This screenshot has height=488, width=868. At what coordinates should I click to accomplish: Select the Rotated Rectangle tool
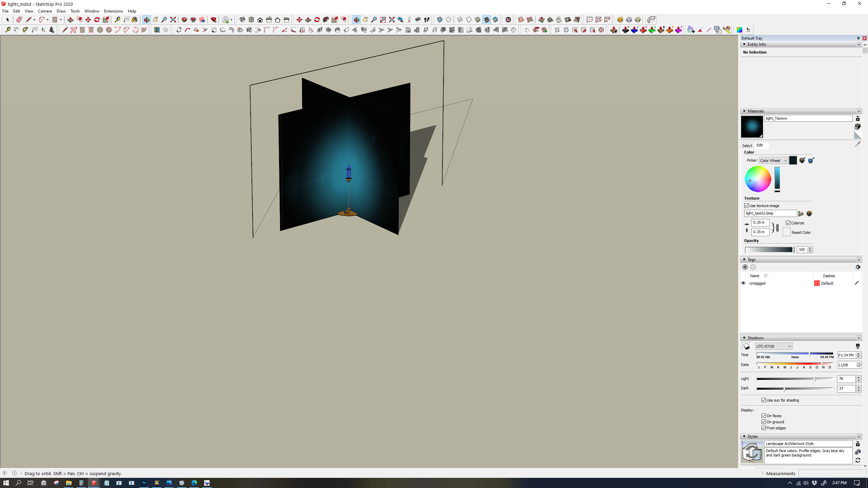pos(91,30)
